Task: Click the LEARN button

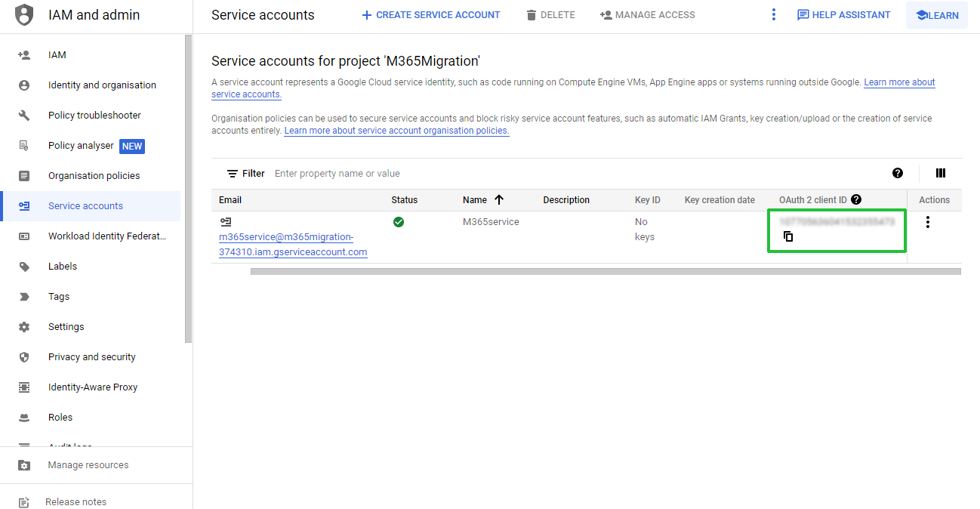Action: [x=937, y=15]
